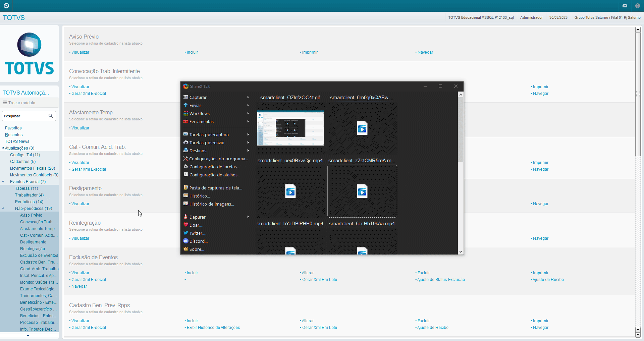Click the Workflows grid icon

pyautogui.click(x=185, y=113)
